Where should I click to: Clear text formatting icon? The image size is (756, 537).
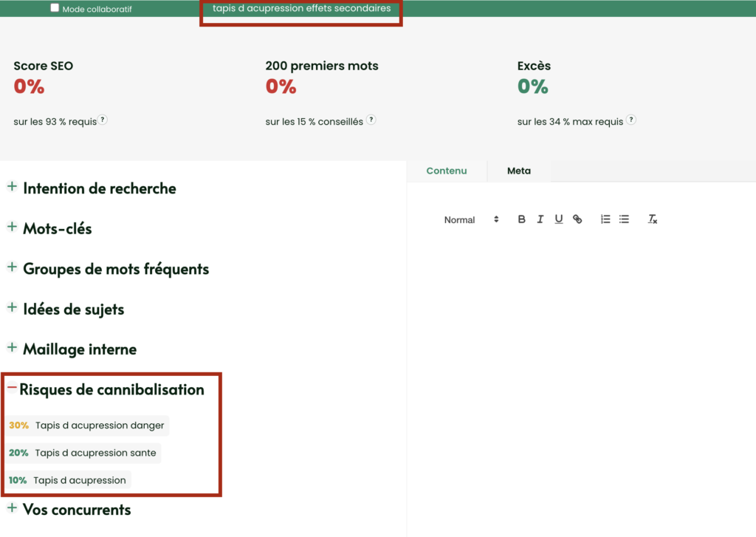653,219
